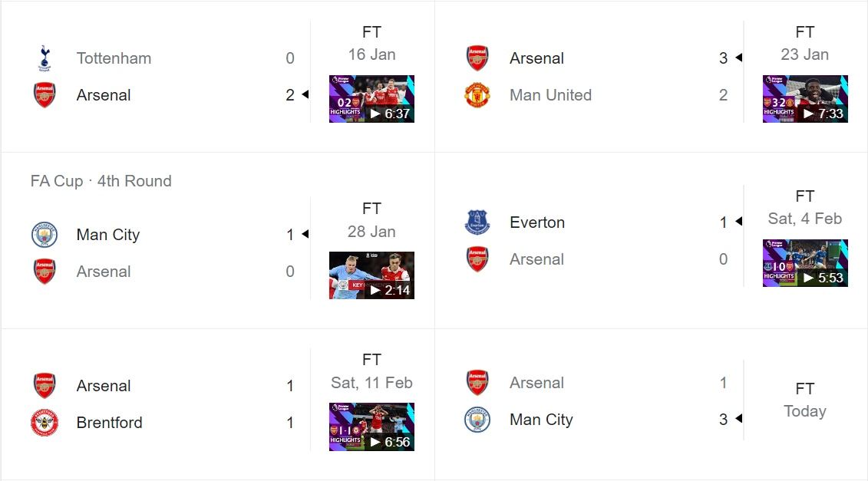This screenshot has height=481, width=868.
Task: Click the Arsenal crest in the Tottenham match
Action: pos(44,94)
